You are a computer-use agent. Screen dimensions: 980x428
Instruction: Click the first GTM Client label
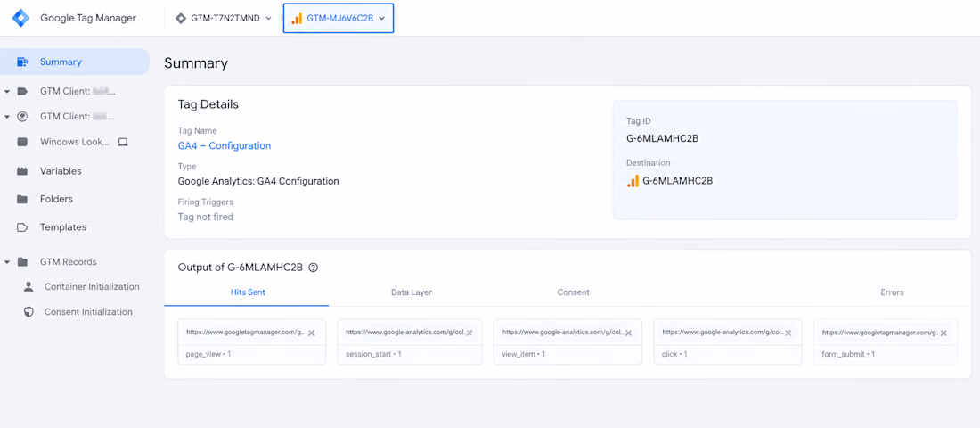(78, 91)
